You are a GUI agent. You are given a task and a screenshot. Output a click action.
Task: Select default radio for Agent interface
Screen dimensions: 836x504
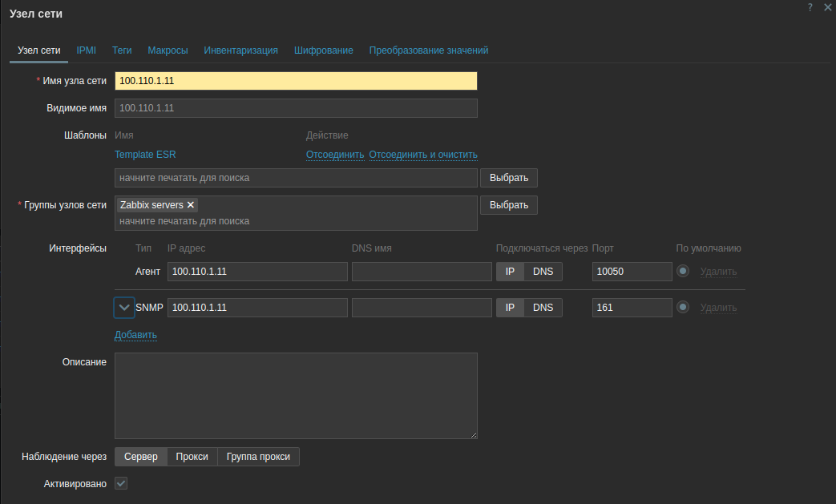click(x=683, y=272)
